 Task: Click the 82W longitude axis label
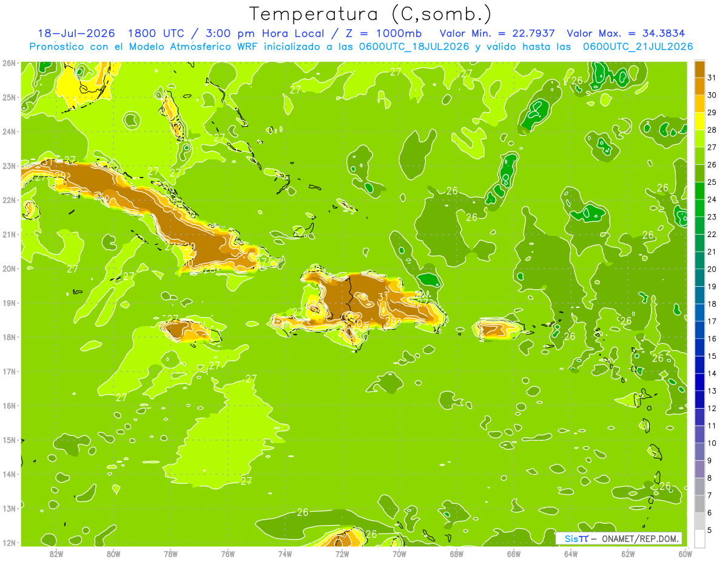(56, 554)
